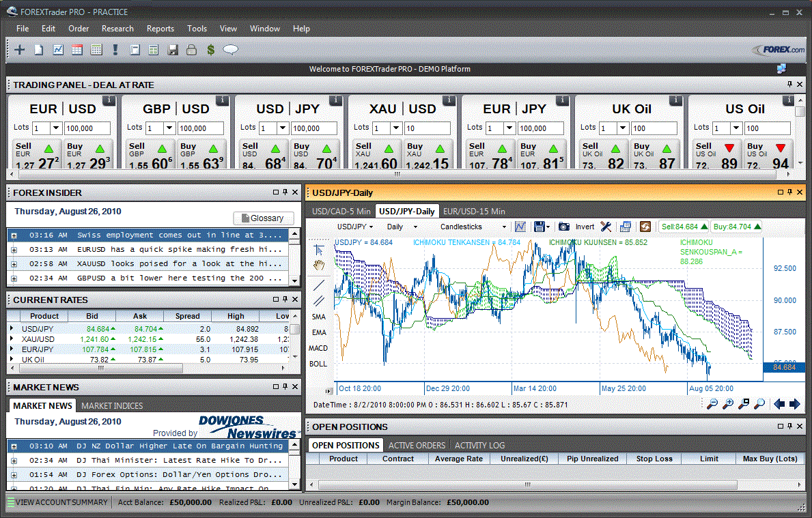Open Lots dropdown on USD/JPY tile
The width and height of the screenshot is (812, 518).
pos(283,128)
